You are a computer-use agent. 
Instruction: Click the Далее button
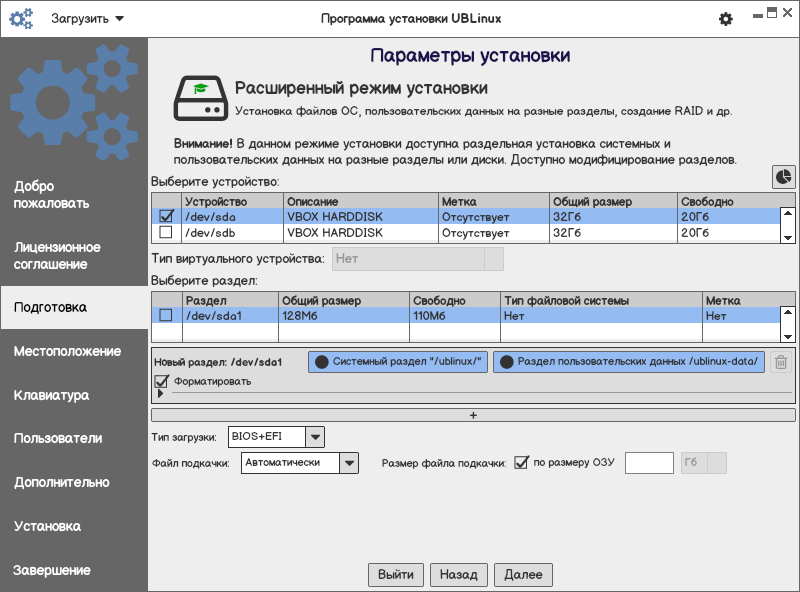(x=523, y=575)
